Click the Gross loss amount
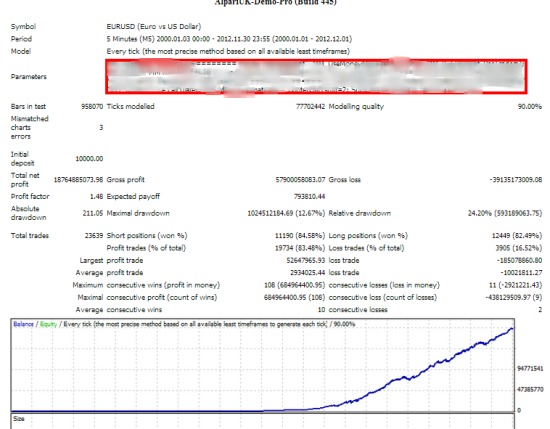This screenshot has height=429, width=550. coord(516,180)
